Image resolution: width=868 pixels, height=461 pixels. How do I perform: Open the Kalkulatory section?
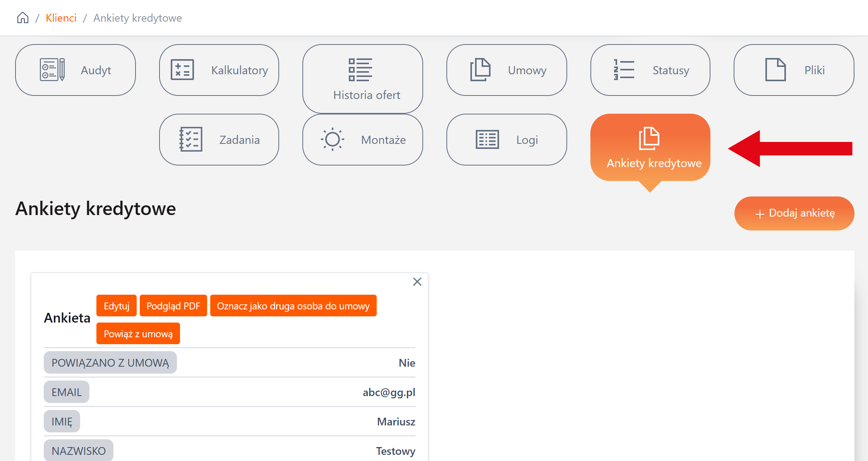pyautogui.click(x=219, y=70)
